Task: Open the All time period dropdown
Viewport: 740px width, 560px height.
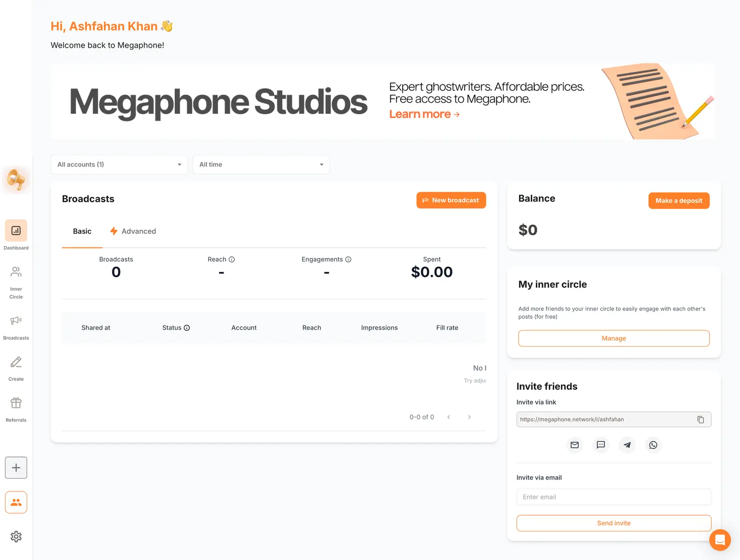Action: (261, 165)
